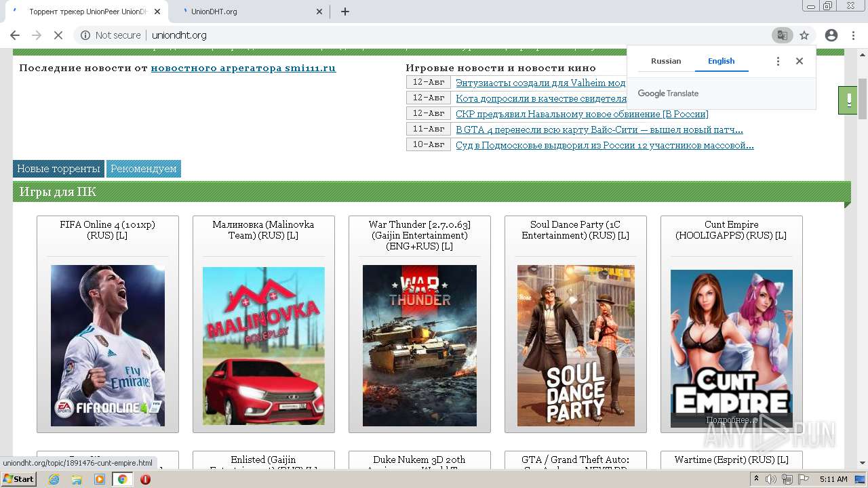This screenshot has width=868, height=488.
Task: Switch to the Рекомендуем tab
Action: pyautogui.click(x=144, y=169)
